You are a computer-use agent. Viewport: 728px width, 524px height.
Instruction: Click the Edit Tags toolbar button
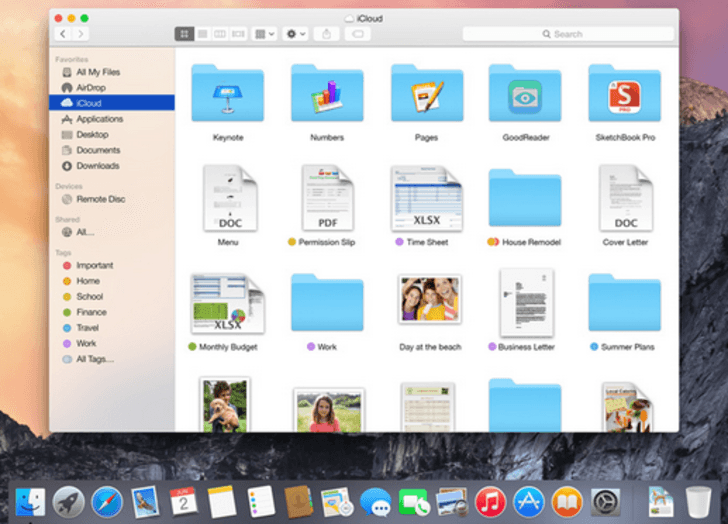(x=358, y=34)
